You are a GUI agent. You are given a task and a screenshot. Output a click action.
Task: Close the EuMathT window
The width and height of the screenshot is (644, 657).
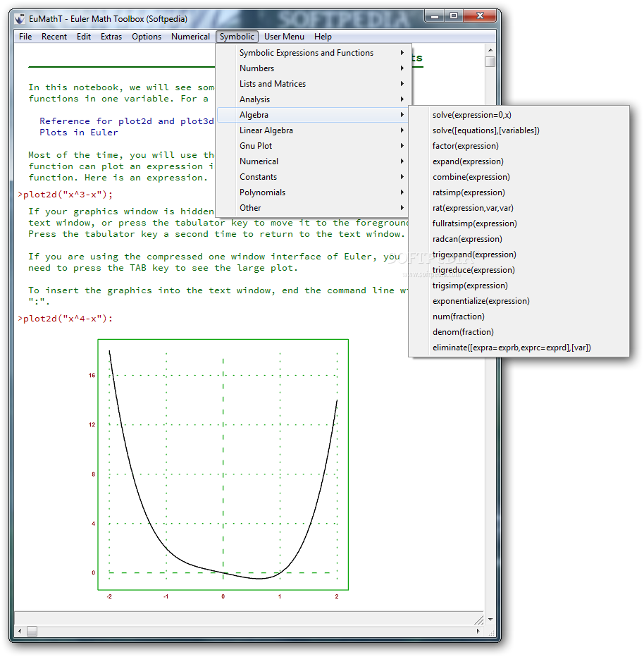(480, 16)
